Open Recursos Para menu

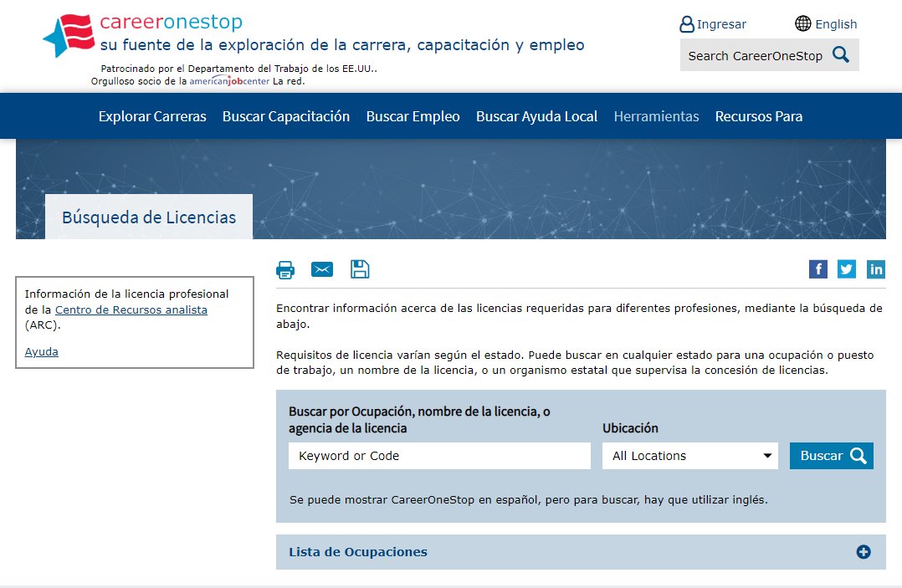(759, 116)
